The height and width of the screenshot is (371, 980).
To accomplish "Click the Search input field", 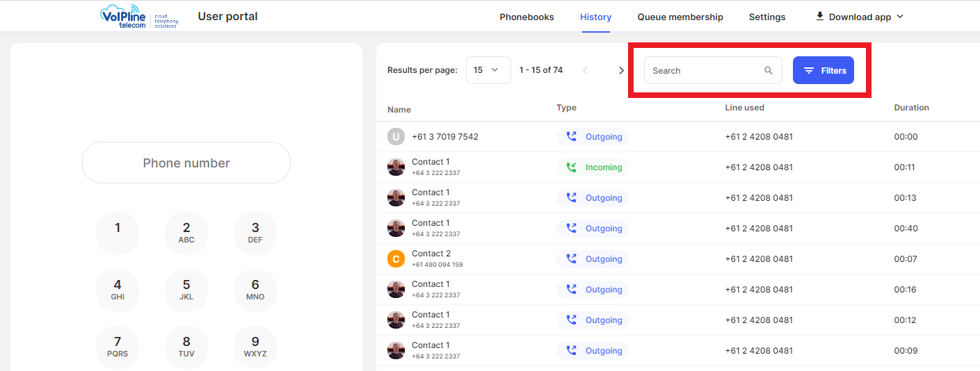I will pos(713,70).
